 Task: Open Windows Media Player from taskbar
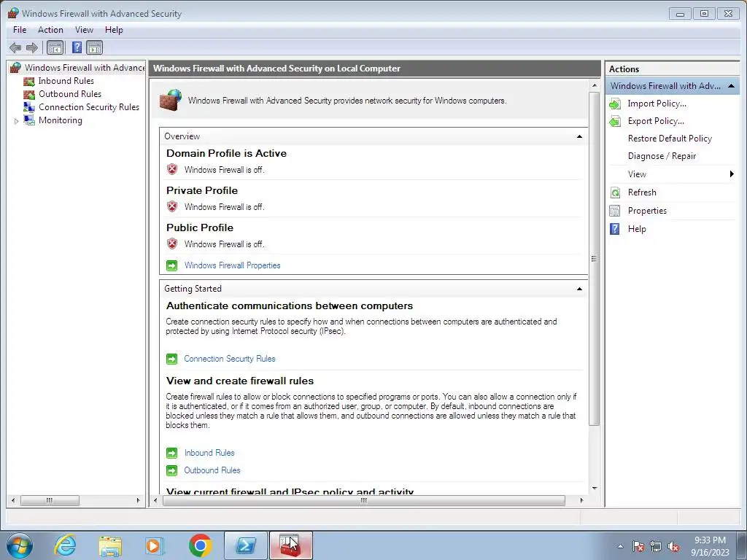tap(155, 545)
